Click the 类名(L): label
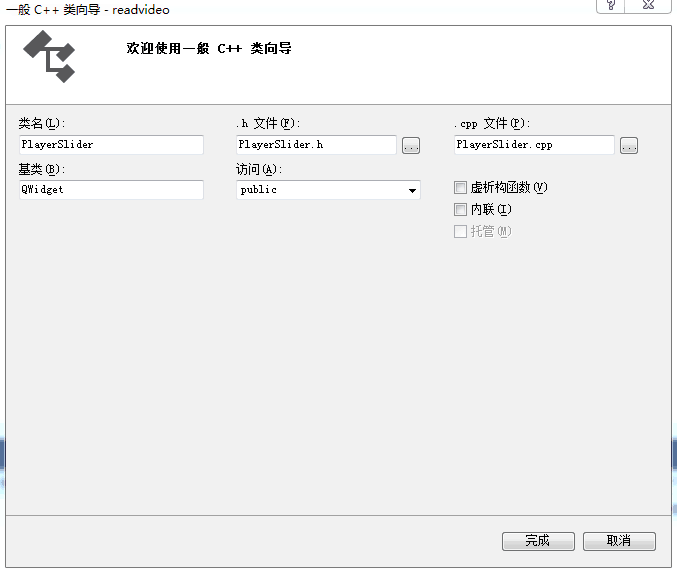 [41, 124]
